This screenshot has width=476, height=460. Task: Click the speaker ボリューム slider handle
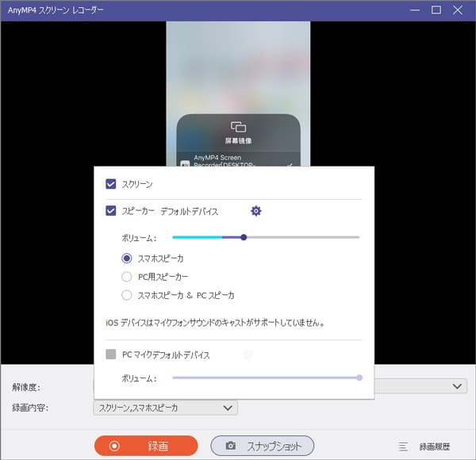click(244, 236)
